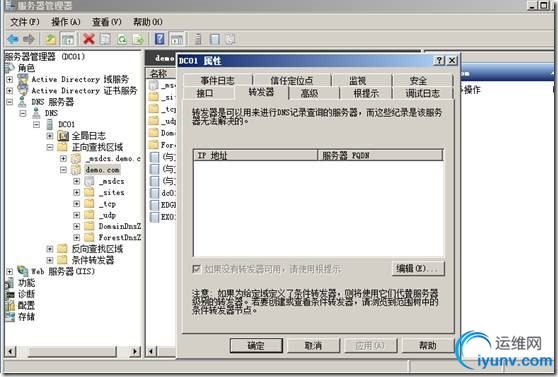Switch to the 调试日志 tab

(422, 93)
